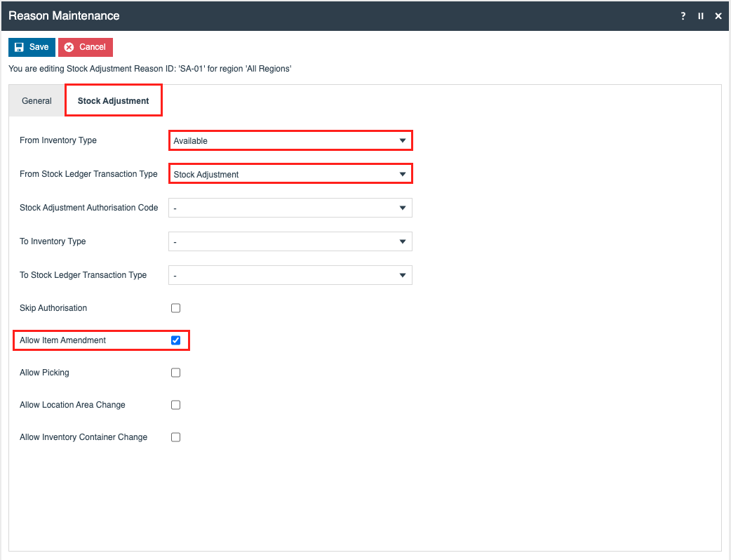Click the Save button
This screenshot has height=560, width=731.
(32, 47)
